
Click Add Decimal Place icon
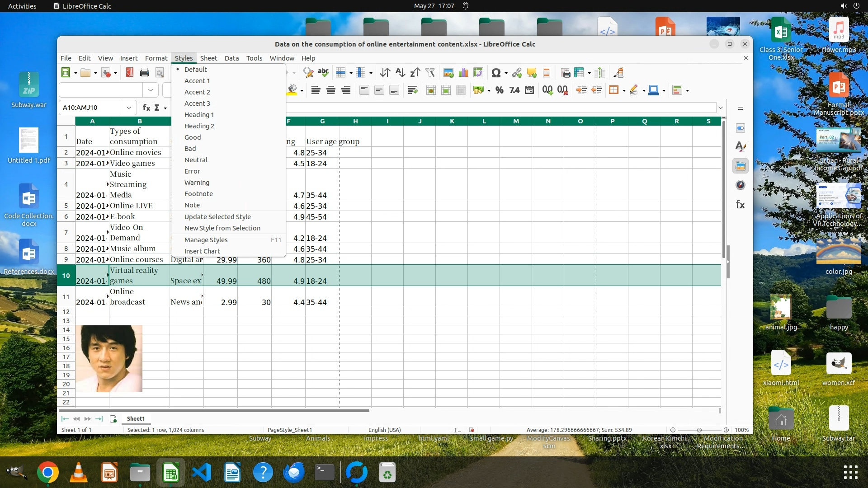tap(547, 90)
